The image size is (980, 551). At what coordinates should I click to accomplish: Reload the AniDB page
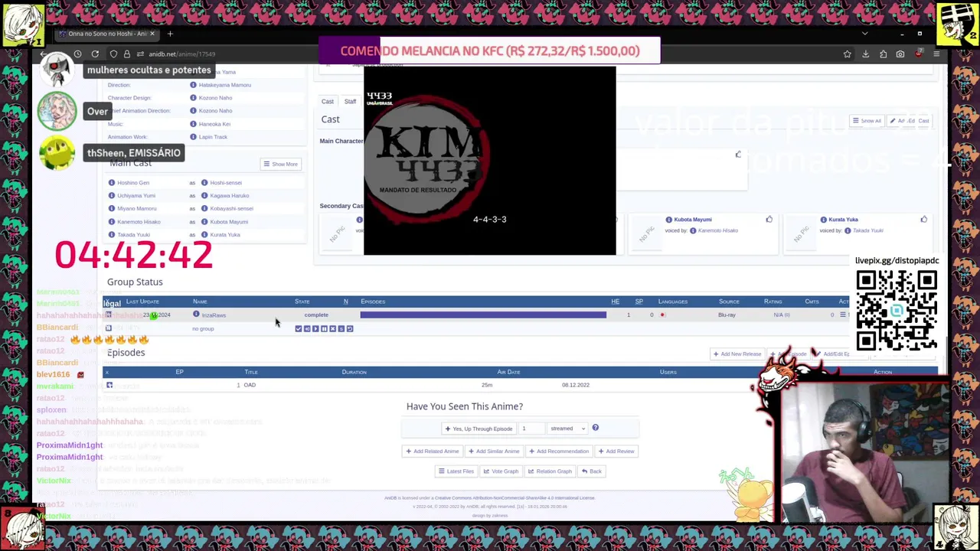(95, 54)
